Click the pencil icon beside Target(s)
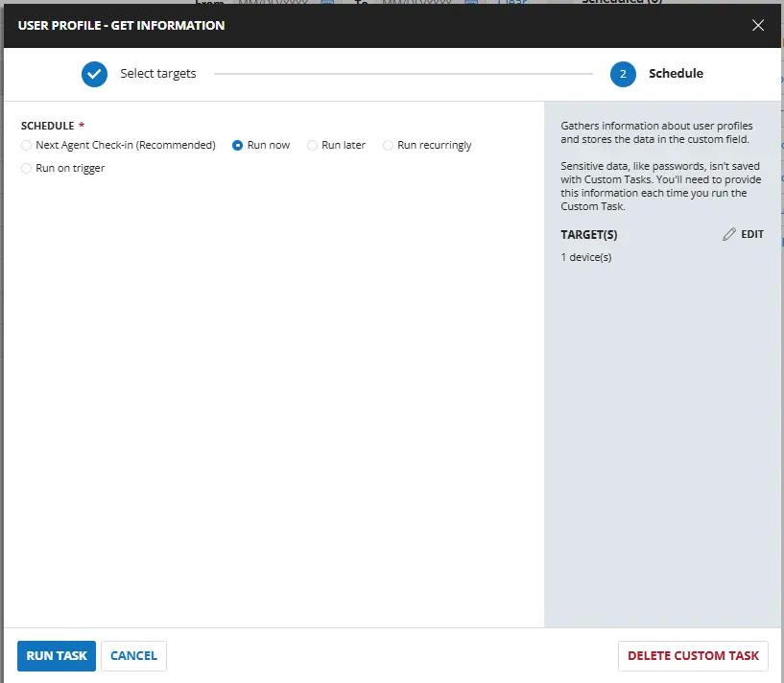Screen dimensions: 784x683 (x=729, y=234)
